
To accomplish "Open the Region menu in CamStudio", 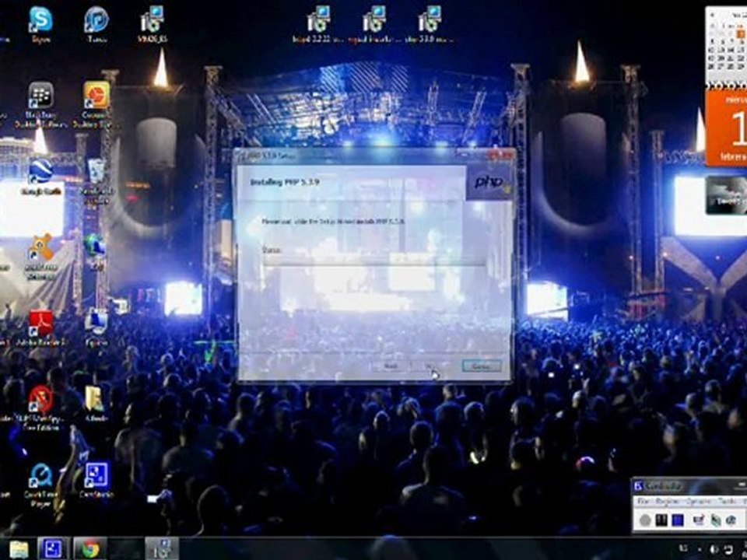I will [667, 502].
